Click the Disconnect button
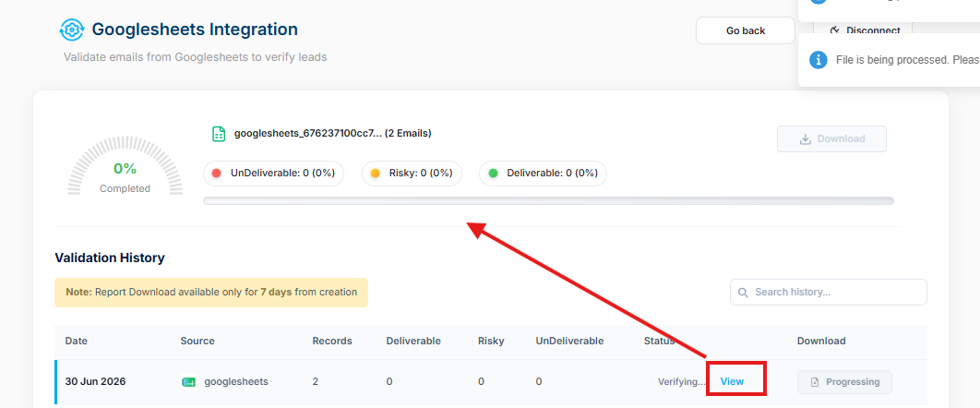Image resolution: width=980 pixels, height=408 pixels. (863, 30)
